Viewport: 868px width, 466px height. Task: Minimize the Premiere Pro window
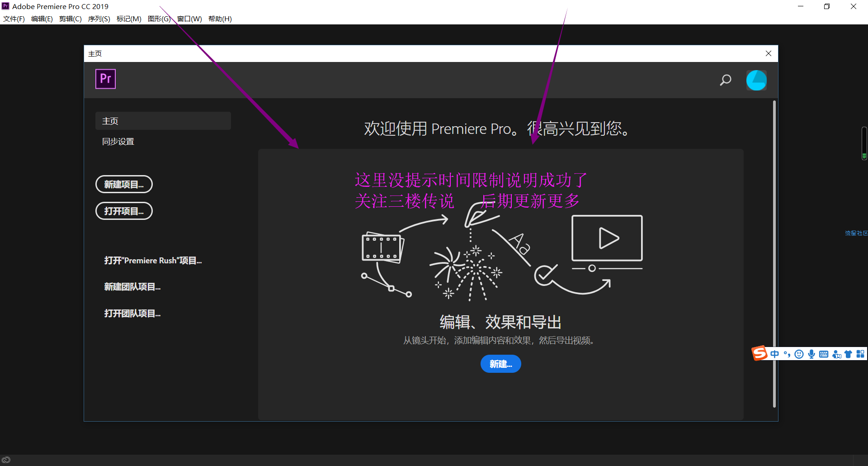point(801,6)
